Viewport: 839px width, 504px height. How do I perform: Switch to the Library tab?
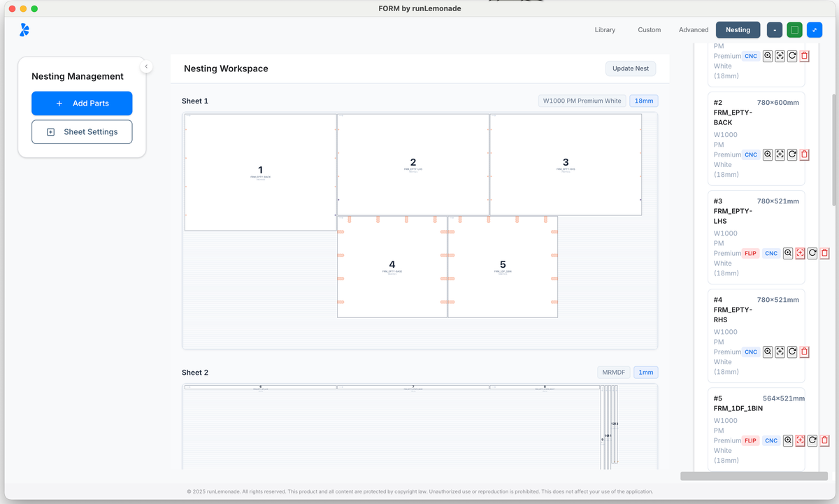click(605, 29)
